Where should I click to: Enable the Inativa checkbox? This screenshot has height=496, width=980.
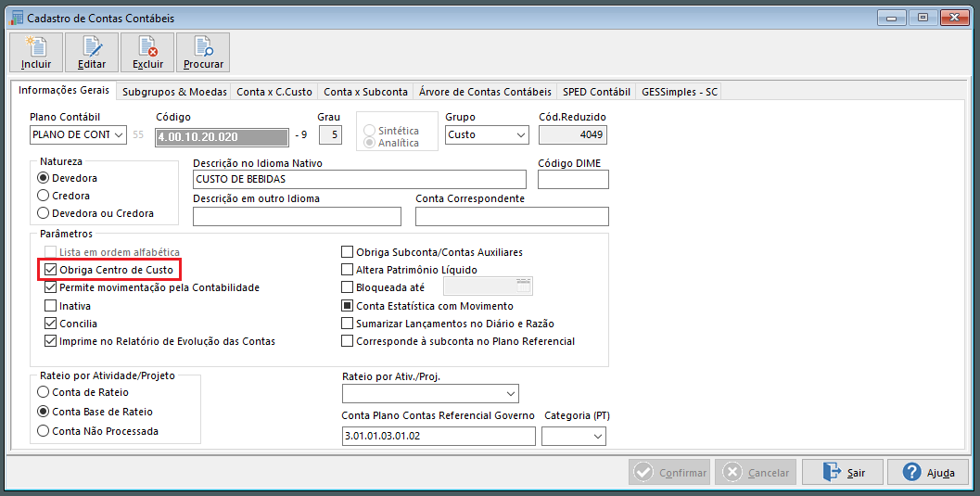click(51, 305)
